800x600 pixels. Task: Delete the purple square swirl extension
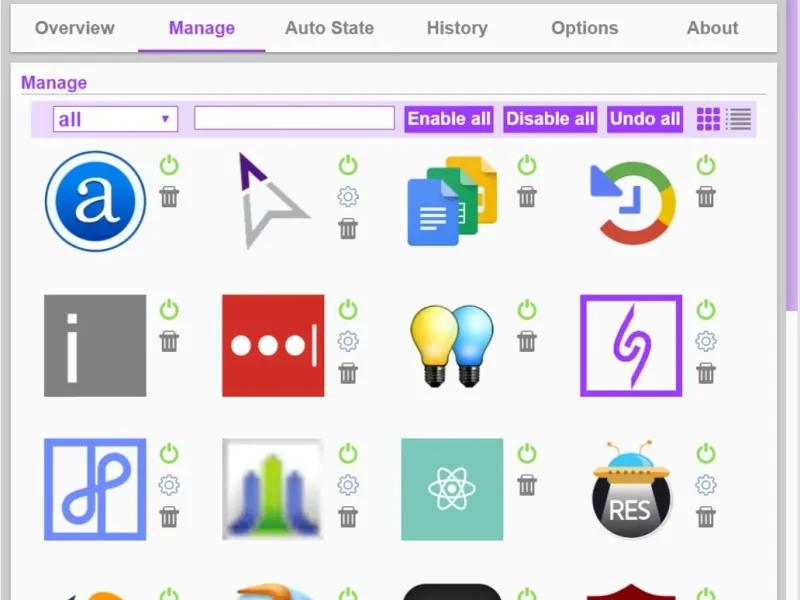pos(706,373)
